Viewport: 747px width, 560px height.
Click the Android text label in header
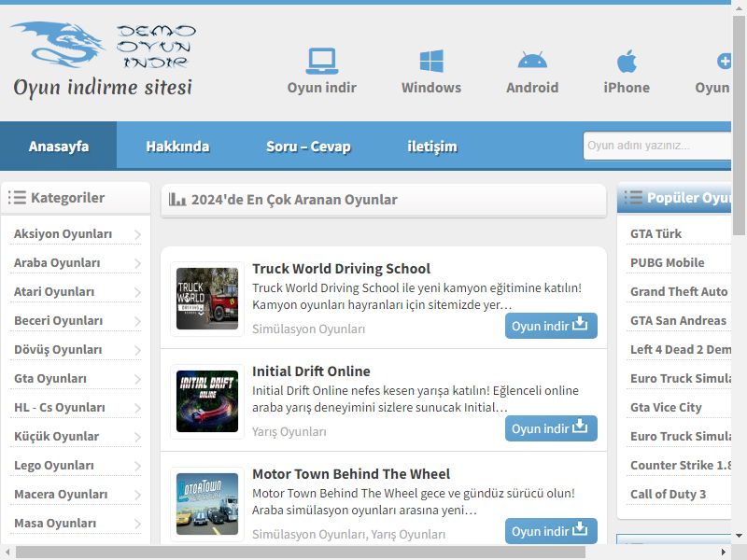pyautogui.click(x=532, y=88)
